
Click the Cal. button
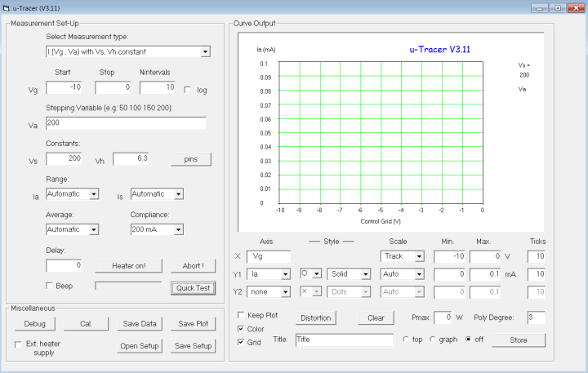[x=86, y=324]
